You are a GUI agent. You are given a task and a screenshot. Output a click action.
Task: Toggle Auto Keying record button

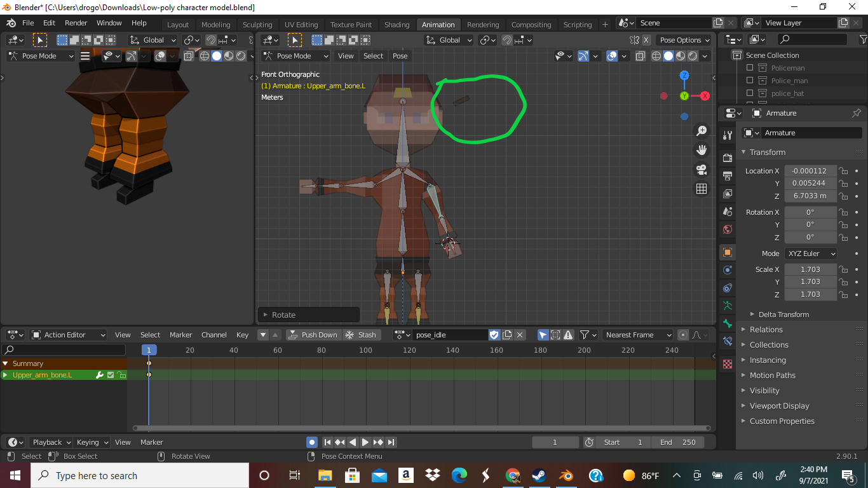coord(311,442)
